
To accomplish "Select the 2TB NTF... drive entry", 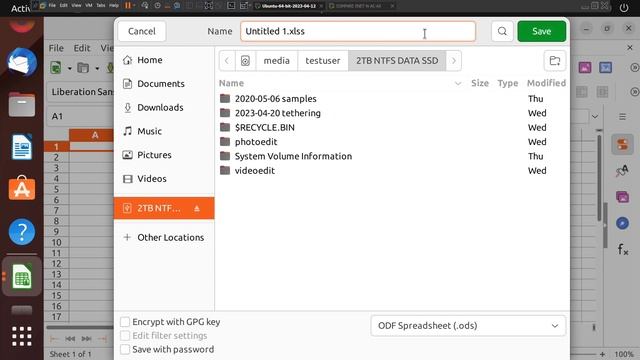I will pyautogui.click(x=164, y=208).
